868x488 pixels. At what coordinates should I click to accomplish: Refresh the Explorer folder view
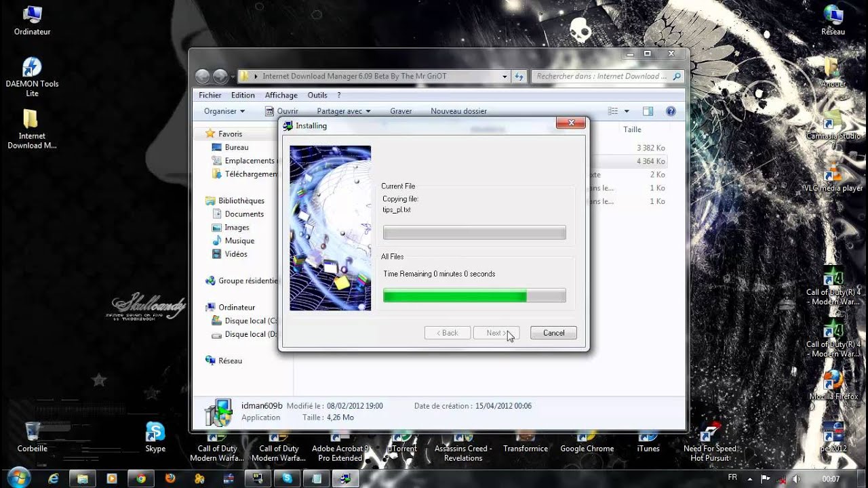point(519,77)
